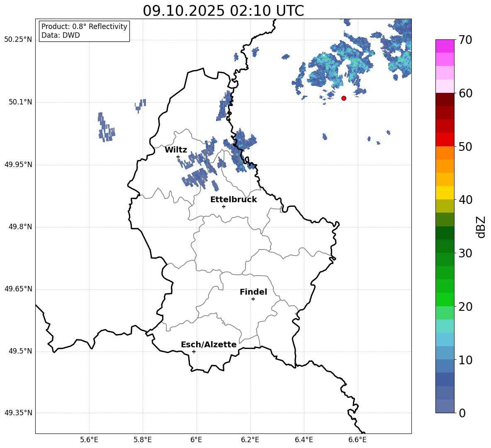Click the 6.2°E longitude label

(x=250, y=440)
